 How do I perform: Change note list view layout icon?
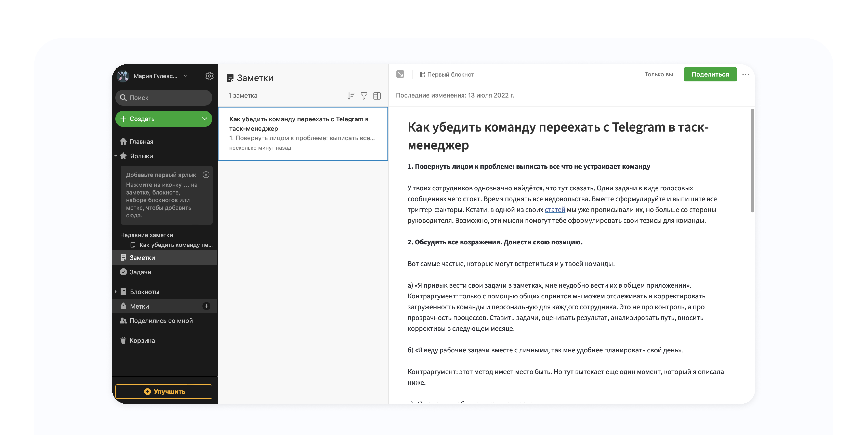coord(377,96)
